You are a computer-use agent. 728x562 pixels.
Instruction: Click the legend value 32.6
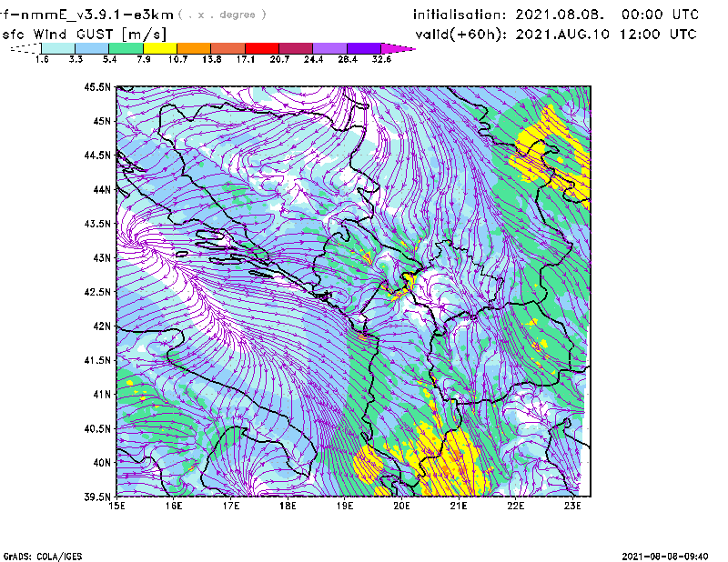381,59
